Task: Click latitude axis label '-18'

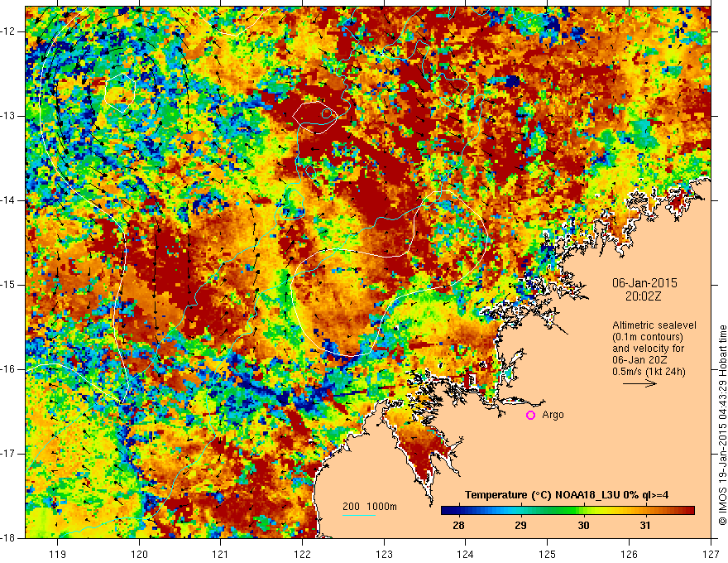Action: click(8, 538)
